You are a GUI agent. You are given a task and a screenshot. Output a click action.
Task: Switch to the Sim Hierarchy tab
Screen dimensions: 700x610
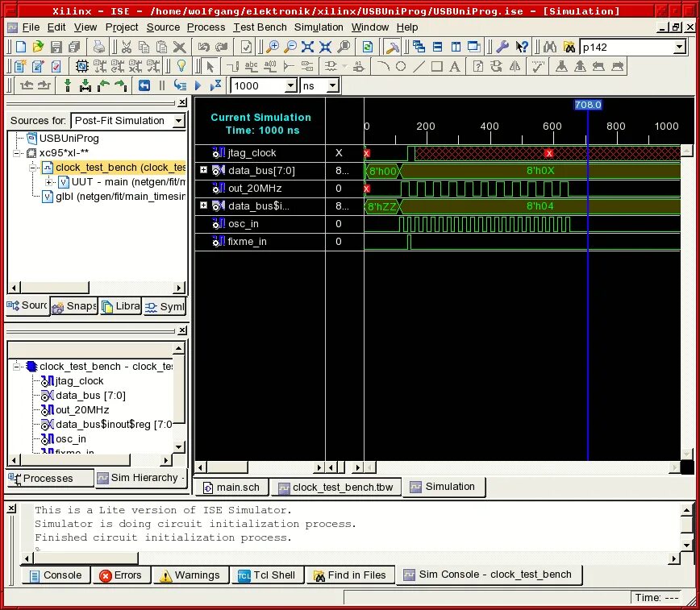tap(142, 478)
